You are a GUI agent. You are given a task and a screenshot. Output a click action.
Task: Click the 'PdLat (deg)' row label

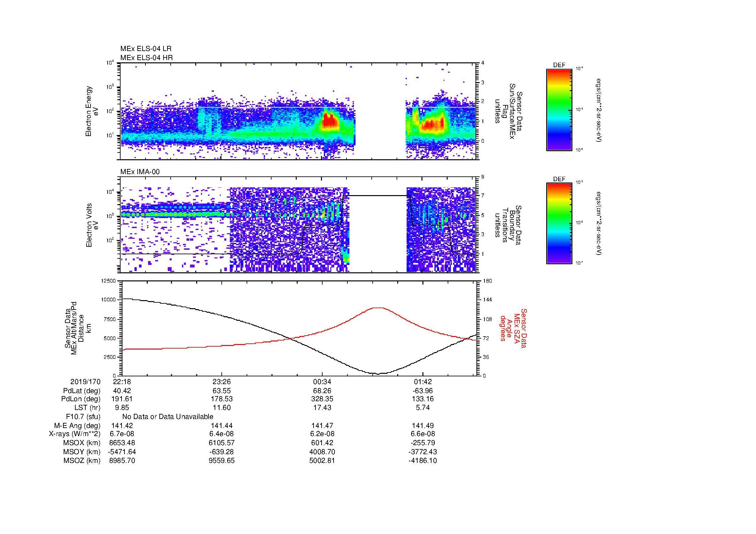coord(82,391)
